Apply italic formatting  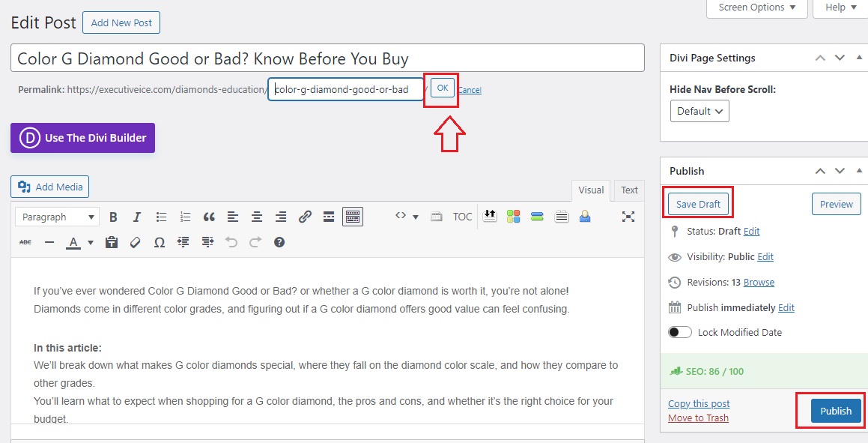[x=137, y=217]
